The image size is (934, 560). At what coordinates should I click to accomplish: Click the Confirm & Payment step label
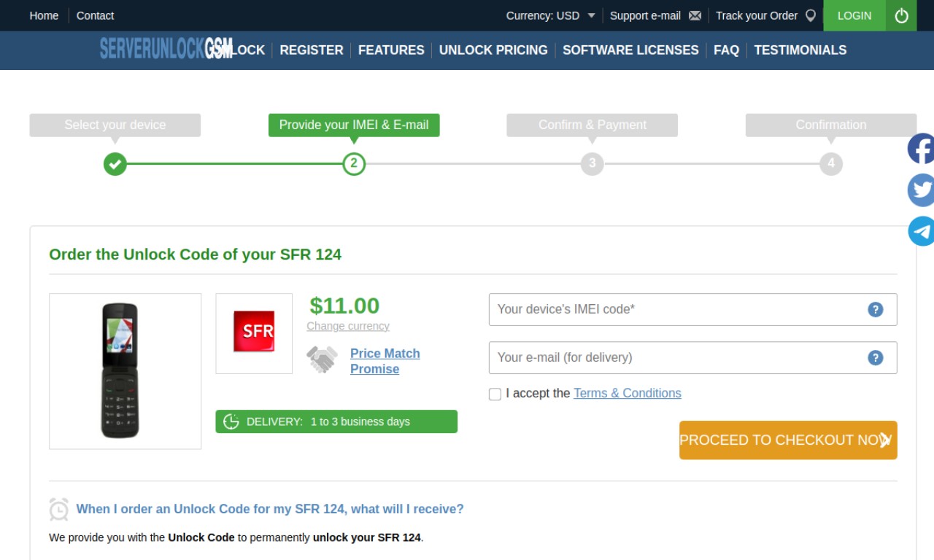[593, 125]
